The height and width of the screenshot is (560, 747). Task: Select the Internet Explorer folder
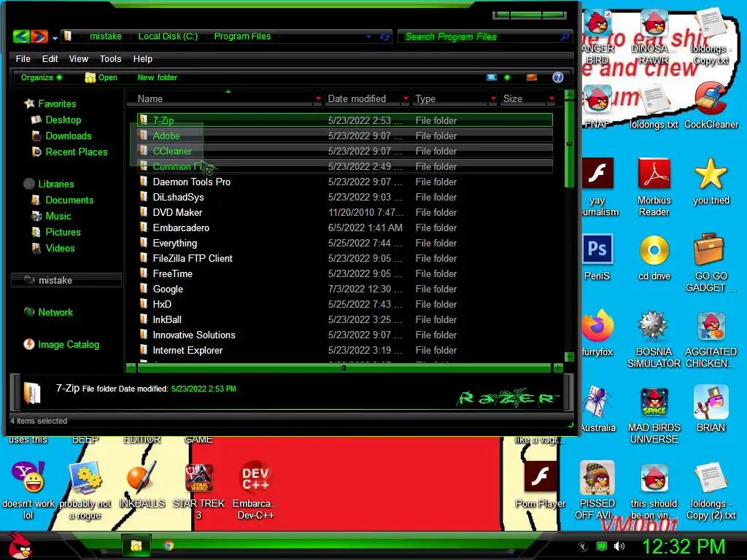point(345,351)
